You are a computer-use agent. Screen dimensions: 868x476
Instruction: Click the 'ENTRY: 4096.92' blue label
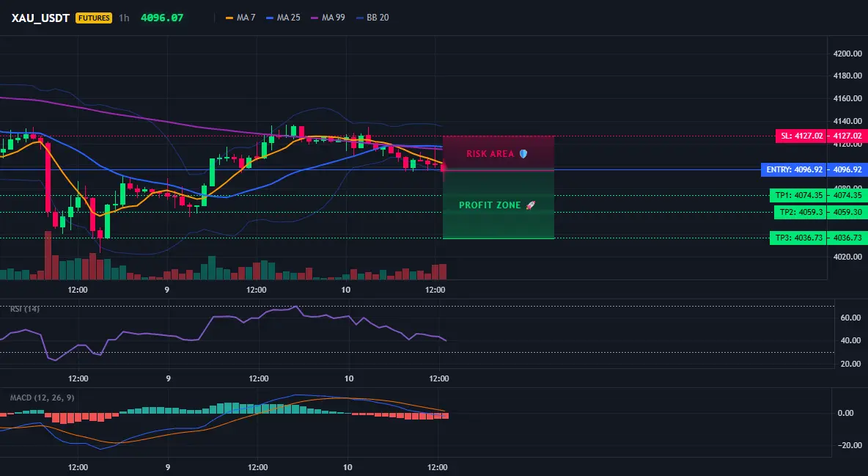pyautogui.click(x=794, y=169)
